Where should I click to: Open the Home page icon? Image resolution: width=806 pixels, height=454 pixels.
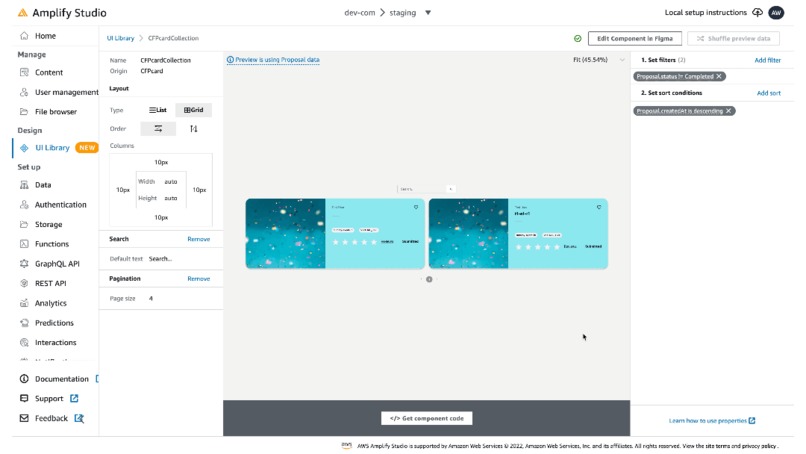(x=24, y=35)
